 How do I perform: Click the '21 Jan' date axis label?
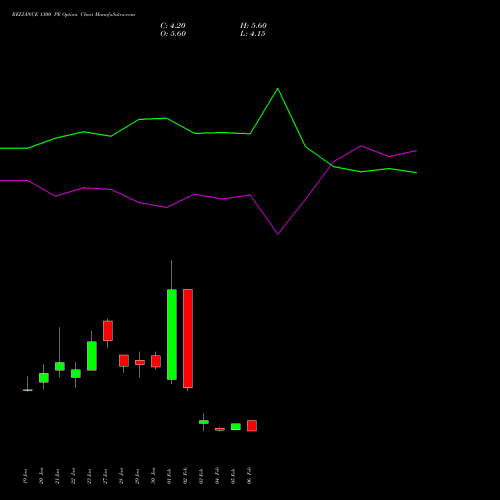coord(58,476)
